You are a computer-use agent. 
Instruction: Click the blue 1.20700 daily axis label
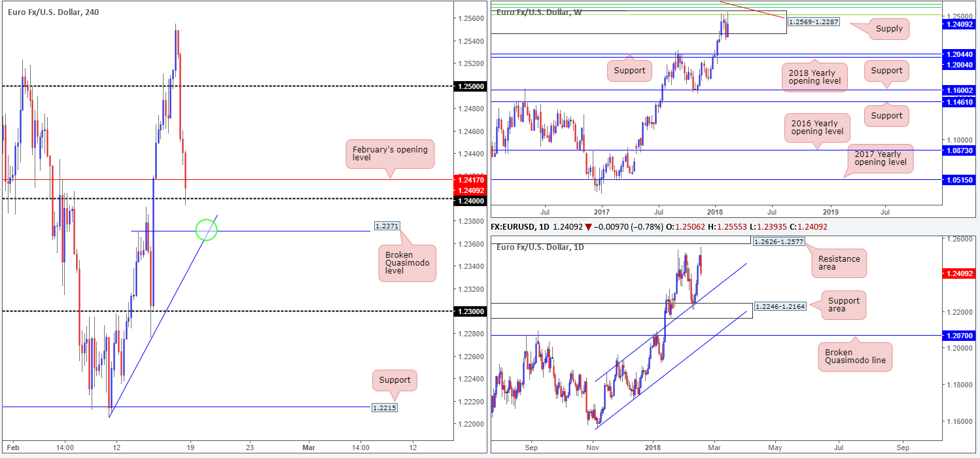pos(960,336)
